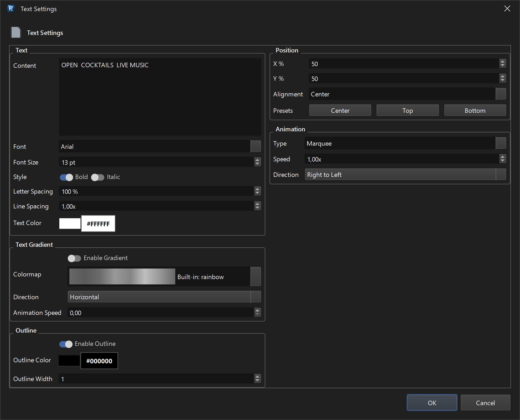The width and height of the screenshot is (520, 420).
Task: Toggle the Bold style switch
Action: 66,177
